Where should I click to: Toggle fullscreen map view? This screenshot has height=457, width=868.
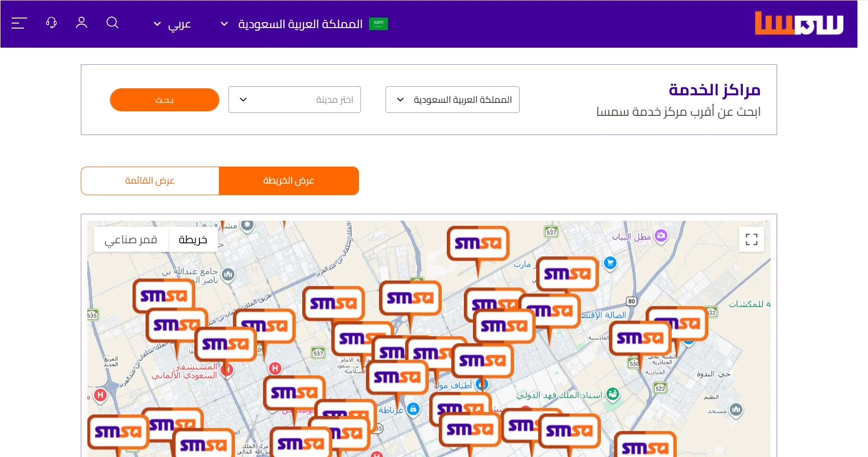pos(751,240)
